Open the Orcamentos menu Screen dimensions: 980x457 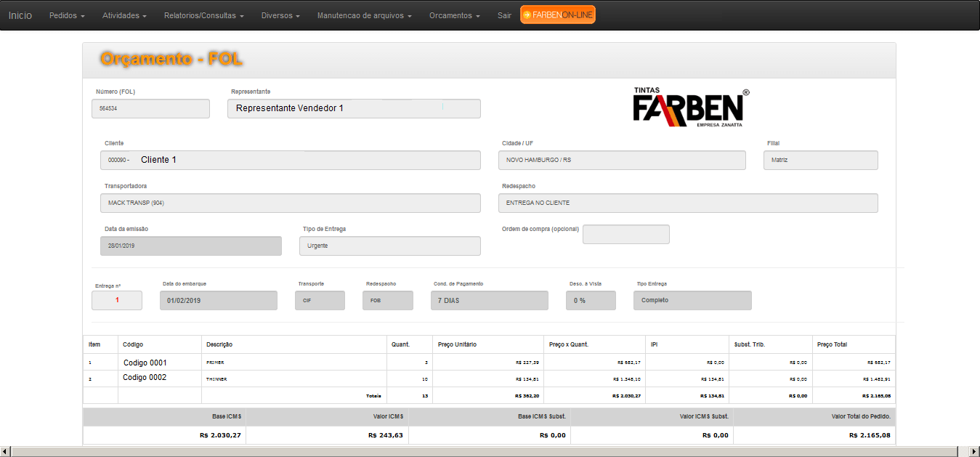tap(454, 15)
